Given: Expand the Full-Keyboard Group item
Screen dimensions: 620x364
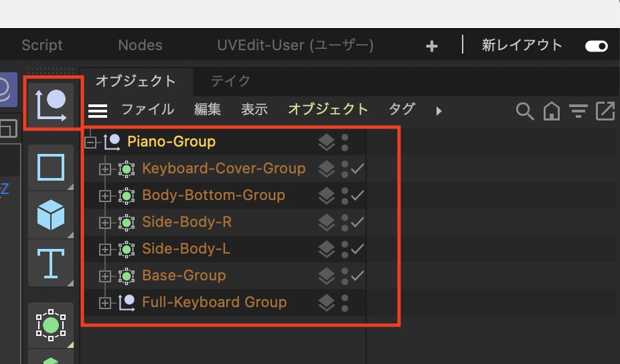Looking at the screenshot, I should click(x=104, y=303).
